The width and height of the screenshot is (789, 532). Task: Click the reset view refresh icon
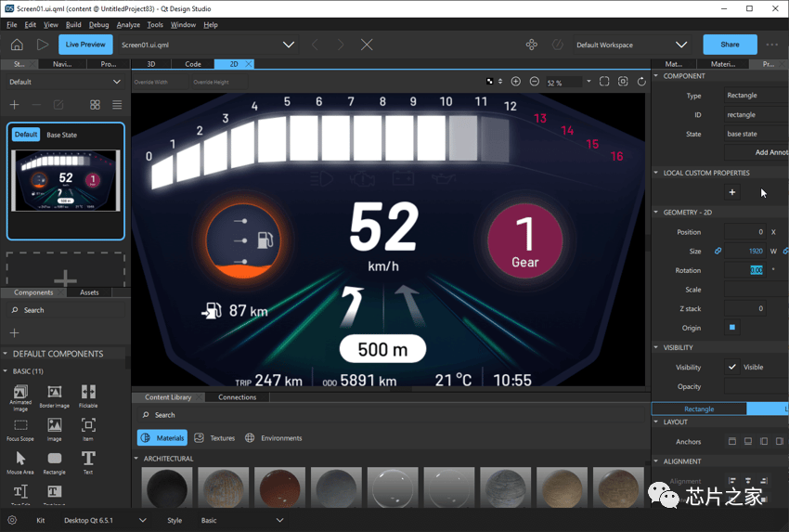641,82
